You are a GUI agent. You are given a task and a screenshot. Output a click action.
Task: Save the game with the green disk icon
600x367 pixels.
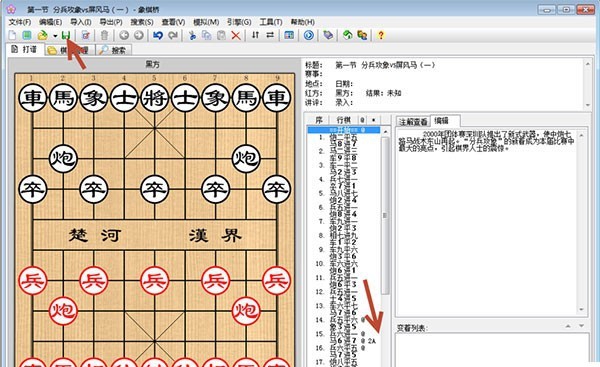[66, 36]
